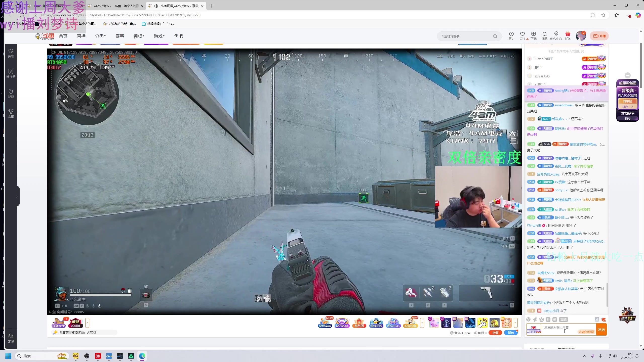Screen dimensions: 644x362
Task: Go to the 首页 navigation item
Action: pyautogui.click(x=63, y=36)
